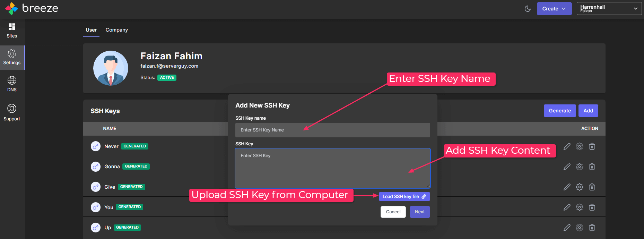Open settings for the Give key
The image size is (644, 239).
(580, 187)
